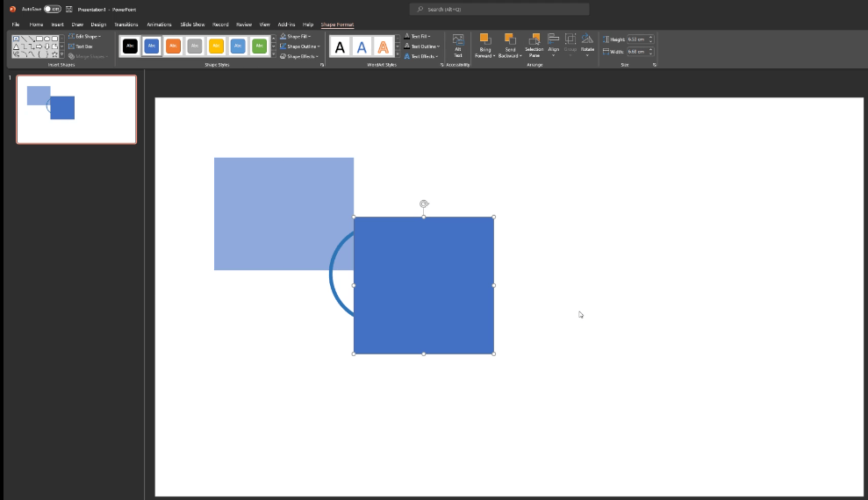
Task: Click the Text Box button
Action: pos(81,46)
